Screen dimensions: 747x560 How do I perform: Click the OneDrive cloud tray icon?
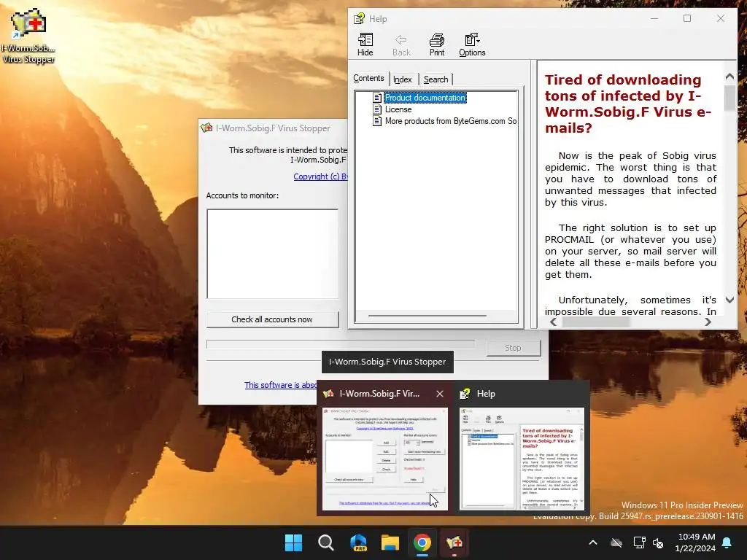tap(616, 542)
